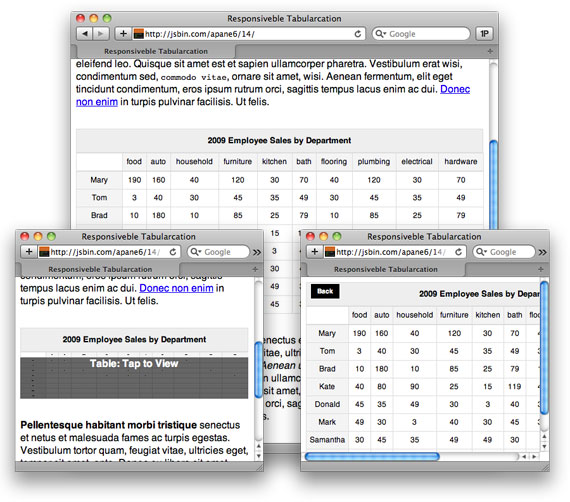This screenshot has height=502, width=570.
Task: Add bookmark plus button in top window
Action: (x=123, y=34)
